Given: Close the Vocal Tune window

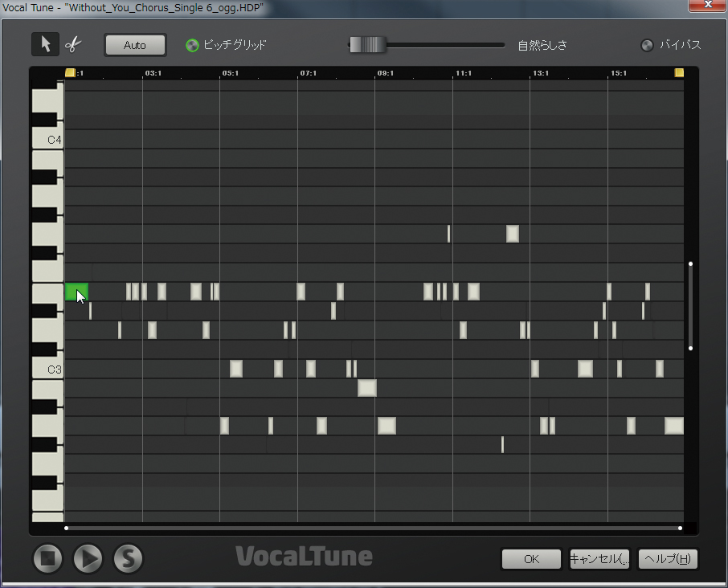Looking at the screenshot, I should click(708, 5).
